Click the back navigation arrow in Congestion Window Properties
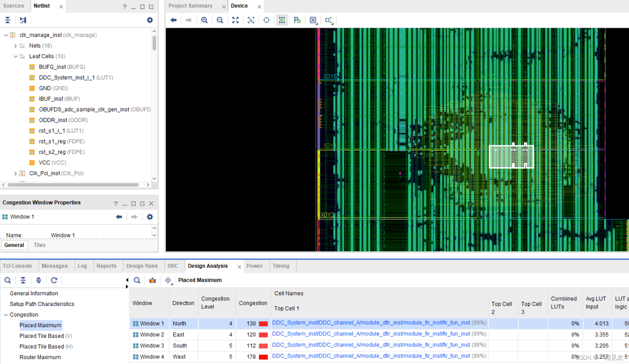 pyautogui.click(x=119, y=217)
